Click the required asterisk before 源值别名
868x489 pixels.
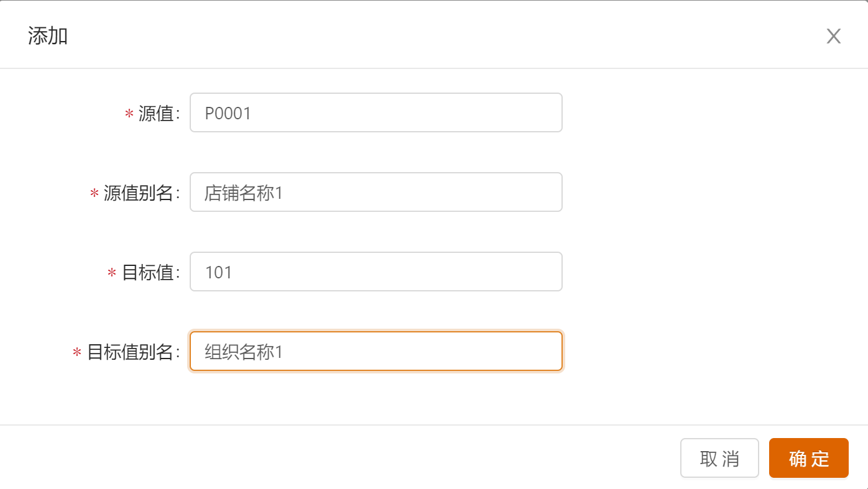[95, 194]
